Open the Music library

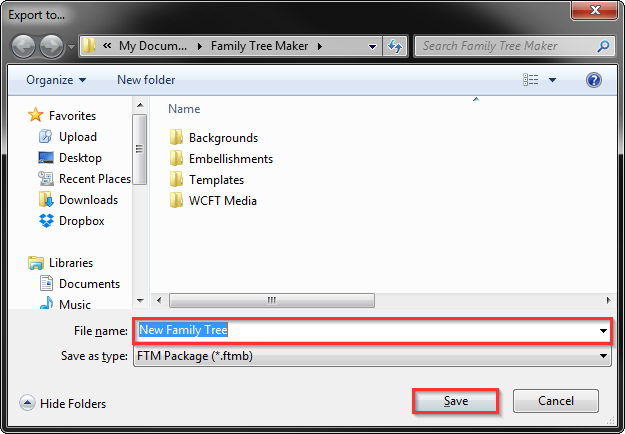click(x=75, y=304)
